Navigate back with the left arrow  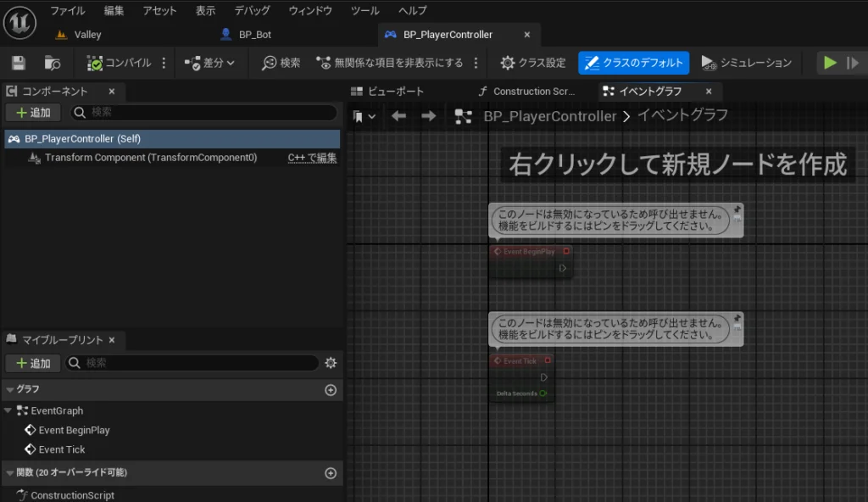(398, 116)
